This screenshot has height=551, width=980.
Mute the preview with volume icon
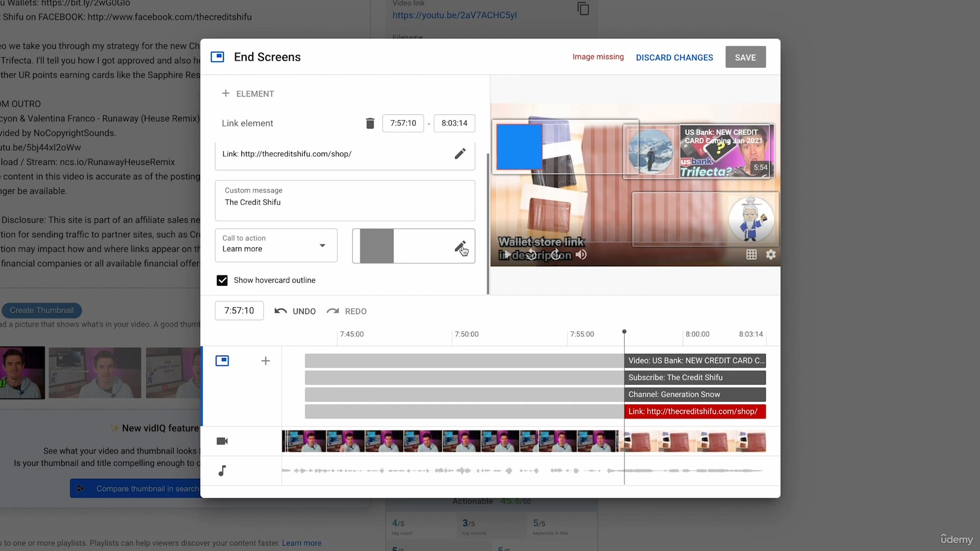(581, 255)
